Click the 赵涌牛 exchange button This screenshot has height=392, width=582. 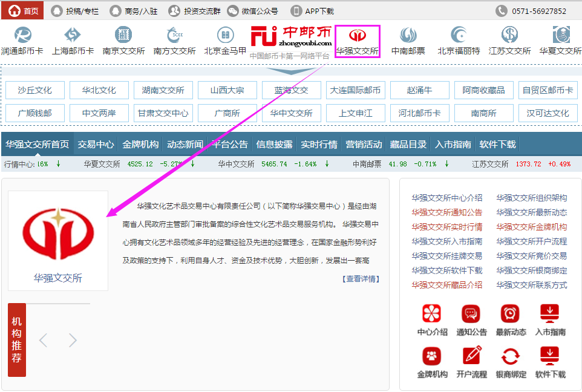point(420,90)
